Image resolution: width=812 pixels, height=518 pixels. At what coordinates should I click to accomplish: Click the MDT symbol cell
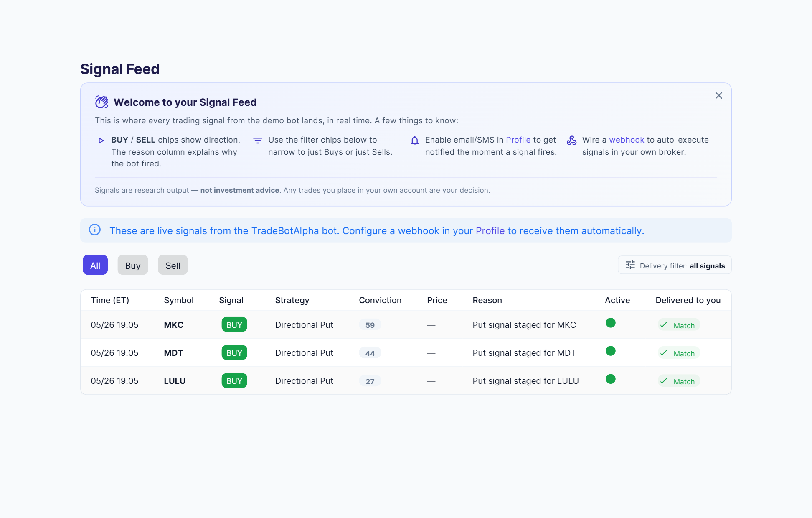pos(173,353)
